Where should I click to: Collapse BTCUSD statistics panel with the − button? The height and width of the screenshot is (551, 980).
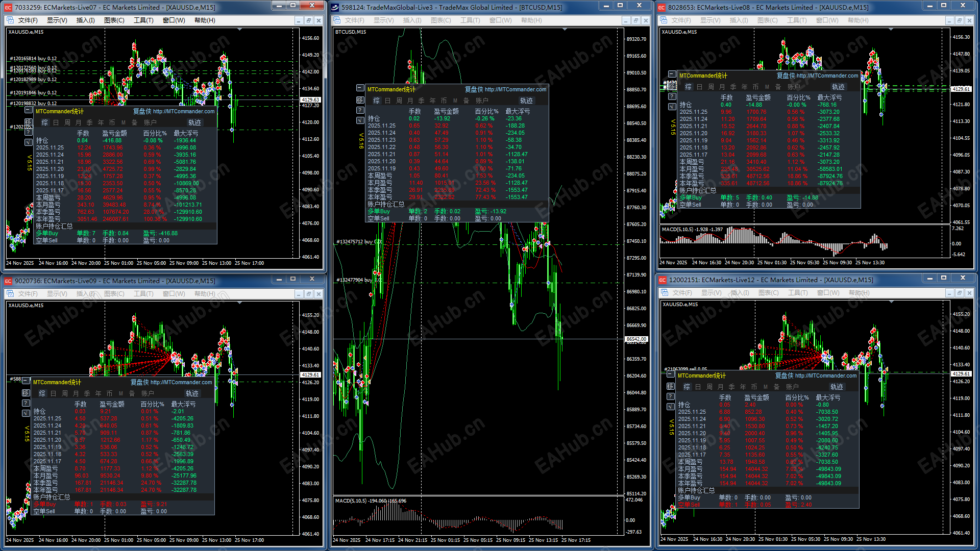[360, 88]
